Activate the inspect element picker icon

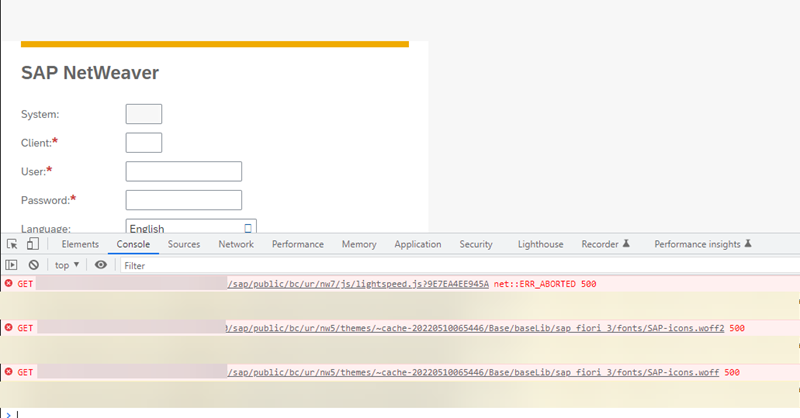point(12,244)
